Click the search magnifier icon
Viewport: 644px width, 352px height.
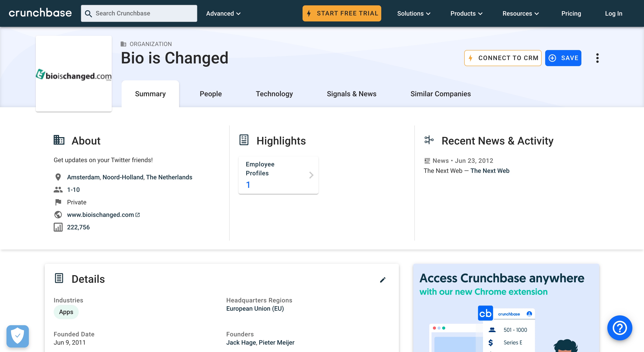(x=88, y=13)
